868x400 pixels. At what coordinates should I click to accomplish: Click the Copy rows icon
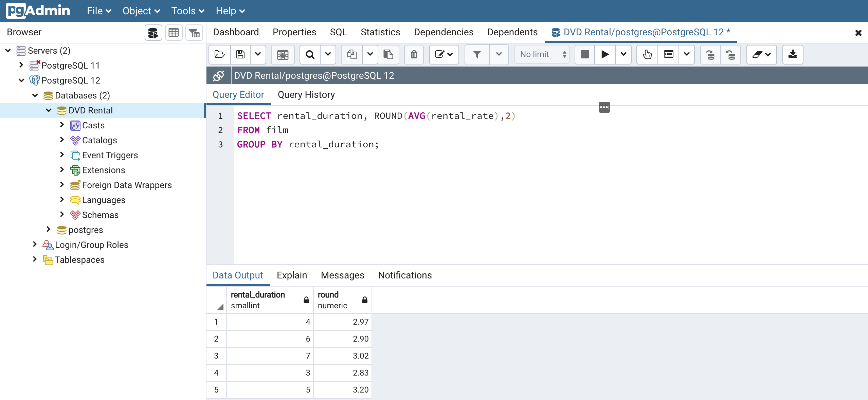click(351, 54)
